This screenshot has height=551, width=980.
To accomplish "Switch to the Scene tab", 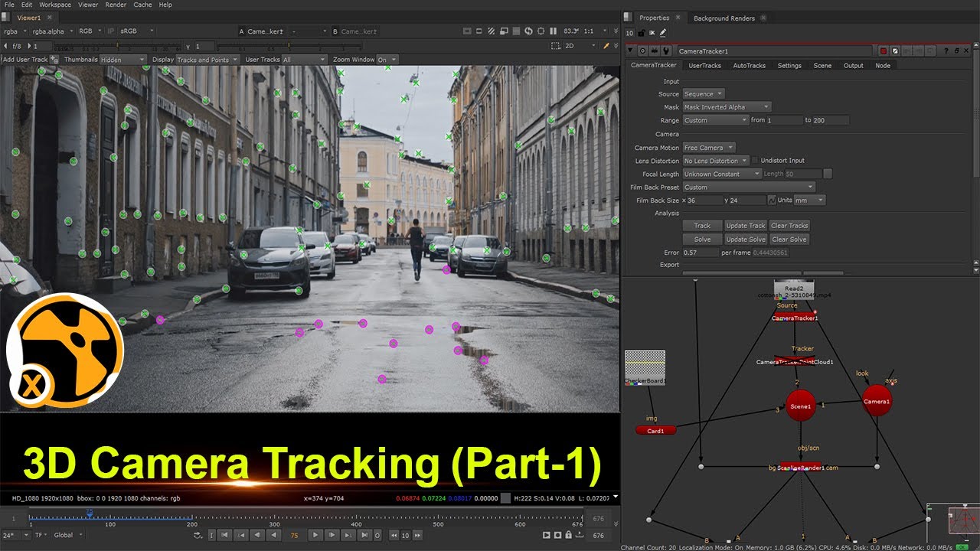I will tap(822, 66).
